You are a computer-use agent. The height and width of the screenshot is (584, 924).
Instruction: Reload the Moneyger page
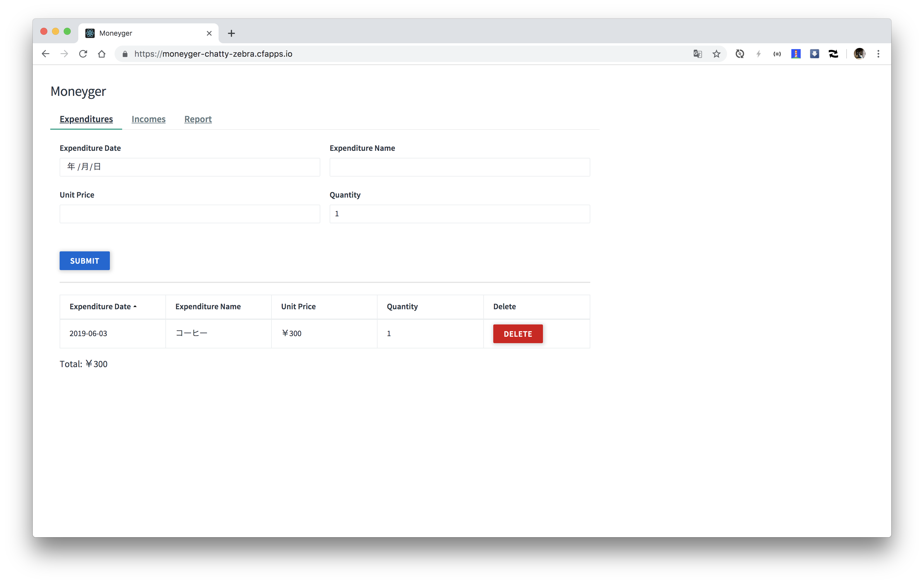pos(83,54)
